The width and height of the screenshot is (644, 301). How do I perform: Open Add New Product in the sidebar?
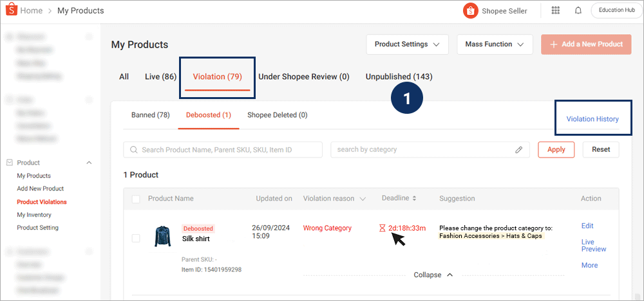pyautogui.click(x=40, y=188)
